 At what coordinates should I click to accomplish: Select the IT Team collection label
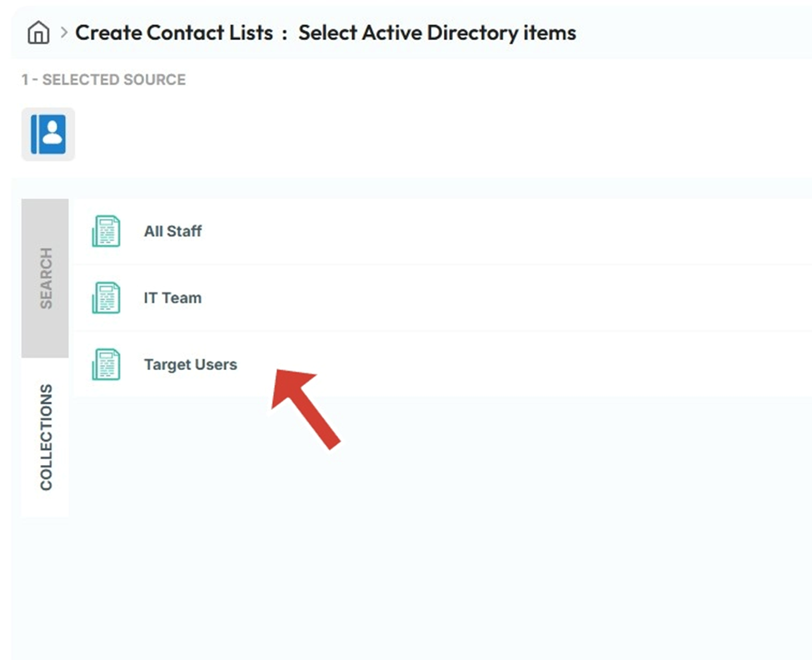pos(172,297)
